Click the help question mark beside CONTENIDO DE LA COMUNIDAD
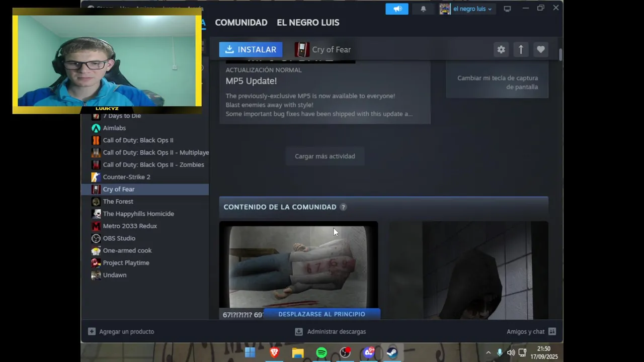Viewport: 644px width, 362px height. point(343,207)
